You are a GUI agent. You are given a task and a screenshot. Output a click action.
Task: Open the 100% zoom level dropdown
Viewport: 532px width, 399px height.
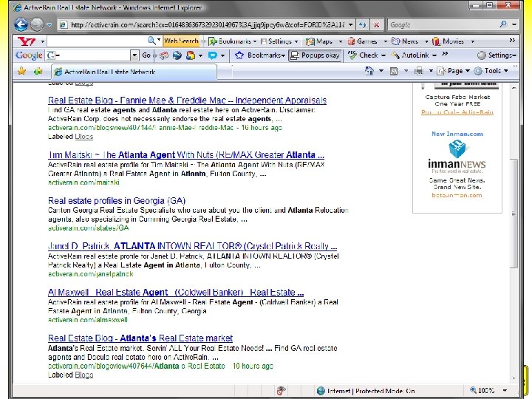(505, 391)
